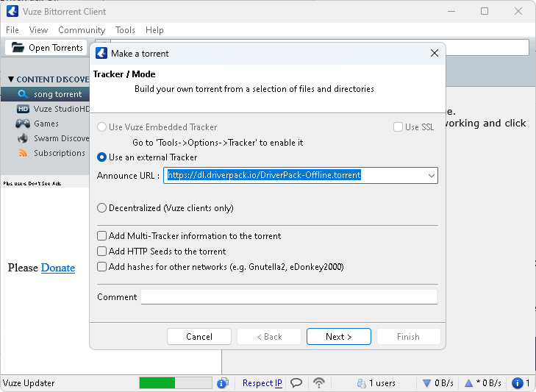The width and height of the screenshot is (536, 392).
Task: Click the Cancel button
Action: pos(199,337)
